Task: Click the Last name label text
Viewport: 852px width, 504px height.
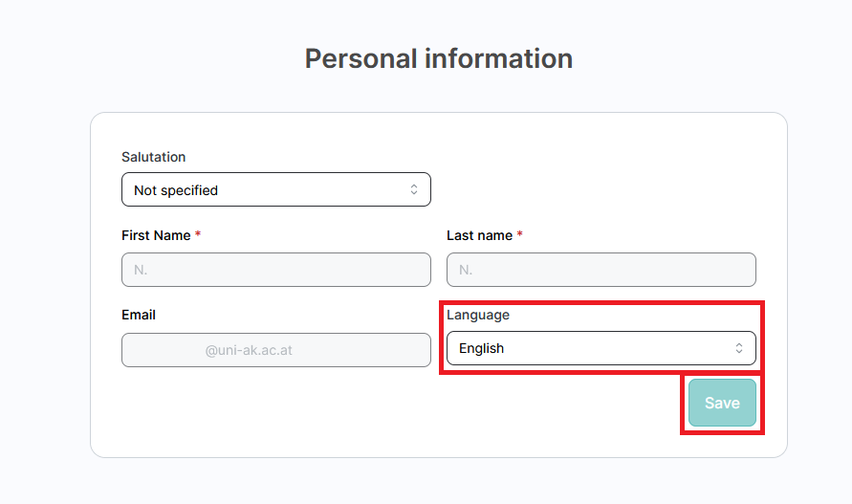Action: [479, 235]
